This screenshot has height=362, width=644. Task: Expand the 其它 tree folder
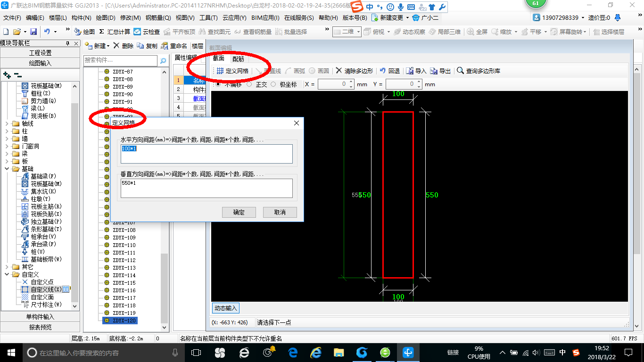click(7, 267)
